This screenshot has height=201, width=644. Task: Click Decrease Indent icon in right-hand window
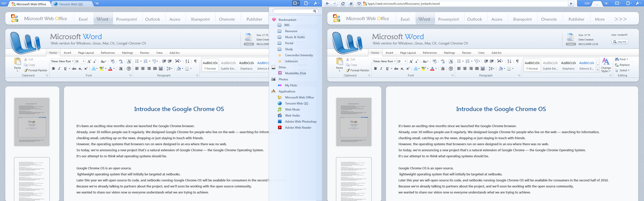(486, 61)
